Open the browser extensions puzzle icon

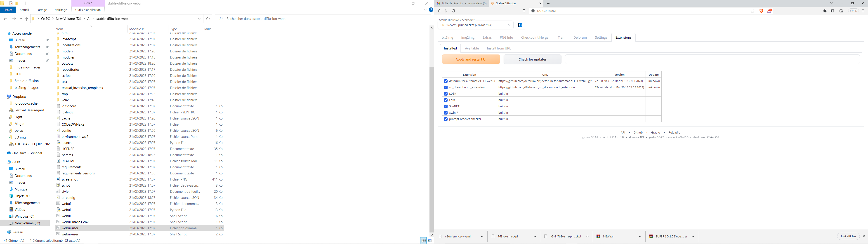[x=825, y=11]
